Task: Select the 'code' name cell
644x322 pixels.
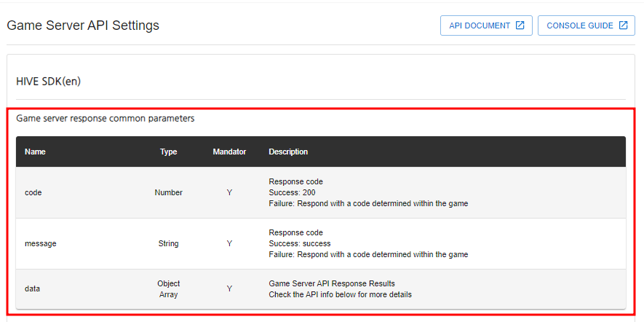Action: pyautogui.click(x=33, y=192)
